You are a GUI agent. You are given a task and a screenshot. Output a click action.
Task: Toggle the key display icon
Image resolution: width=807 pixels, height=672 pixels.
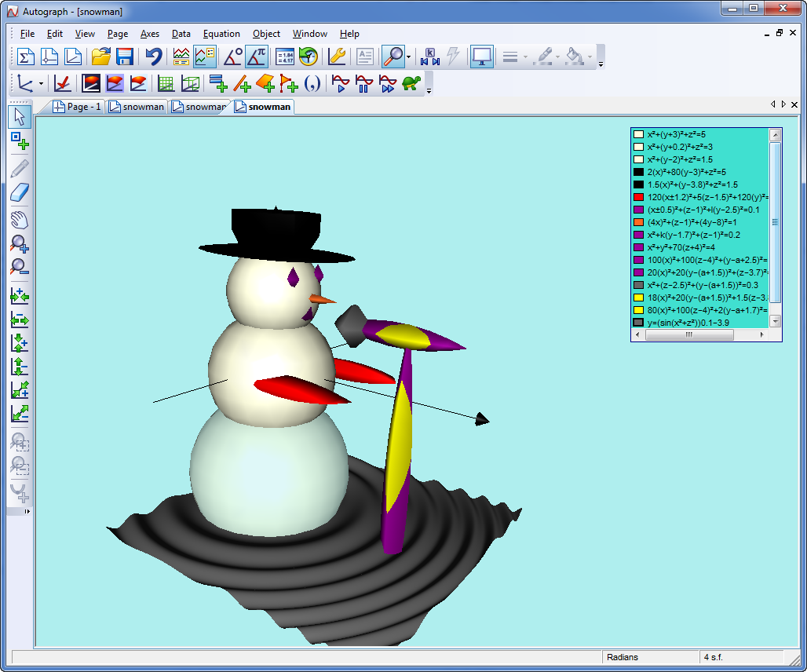click(x=205, y=57)
